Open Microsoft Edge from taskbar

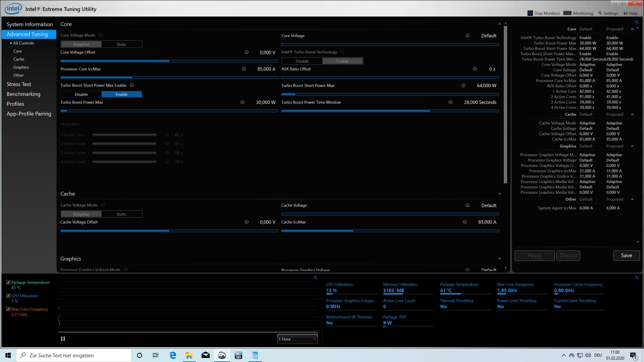tap(173, 355)
